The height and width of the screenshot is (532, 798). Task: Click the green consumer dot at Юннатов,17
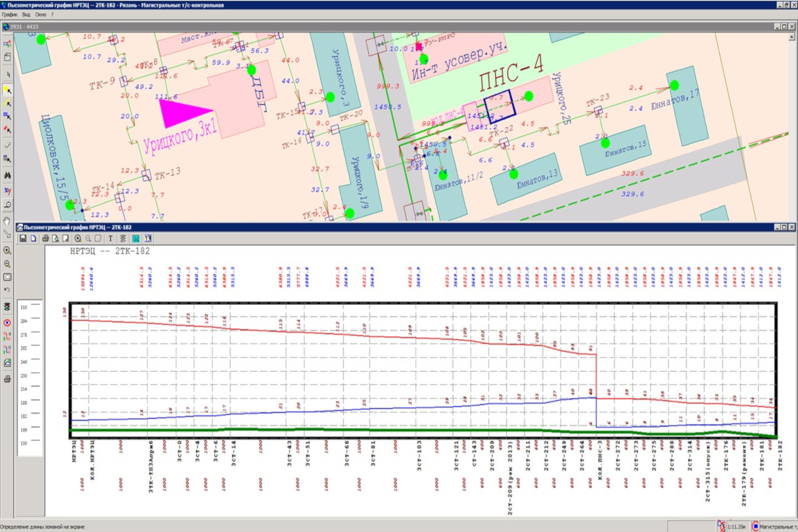pyautogui.click(x=675, y=85)
